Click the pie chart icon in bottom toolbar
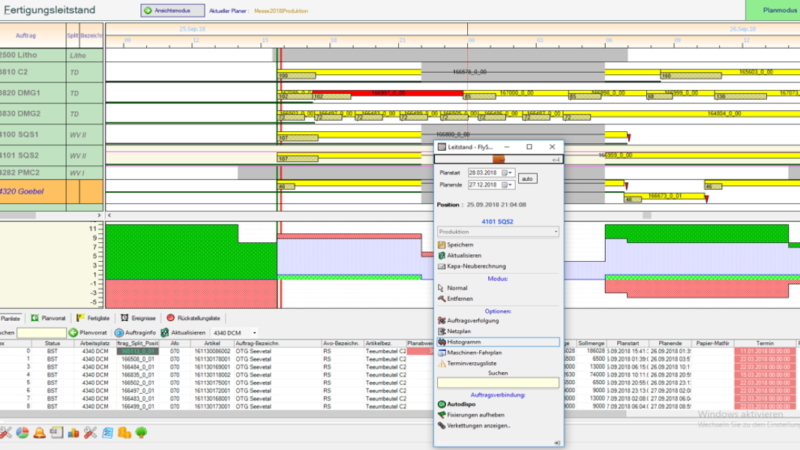800x450 pixels. [22, 433]
